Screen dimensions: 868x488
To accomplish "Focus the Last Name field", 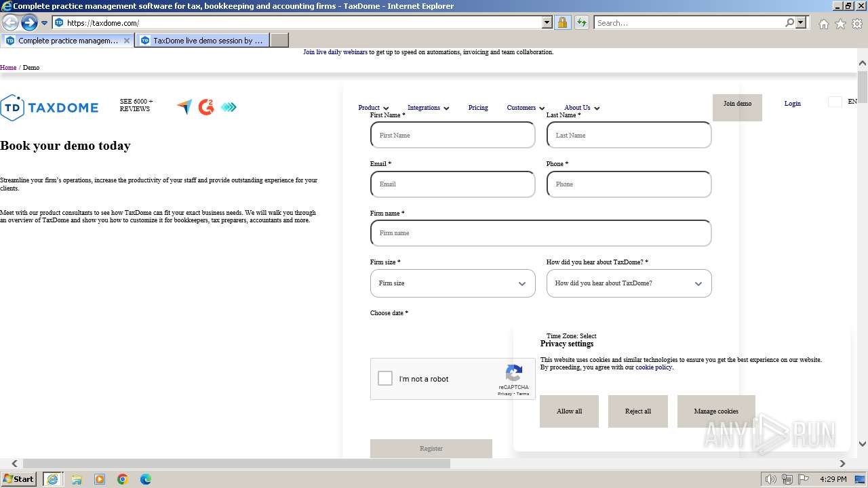I will pos(629,135).
